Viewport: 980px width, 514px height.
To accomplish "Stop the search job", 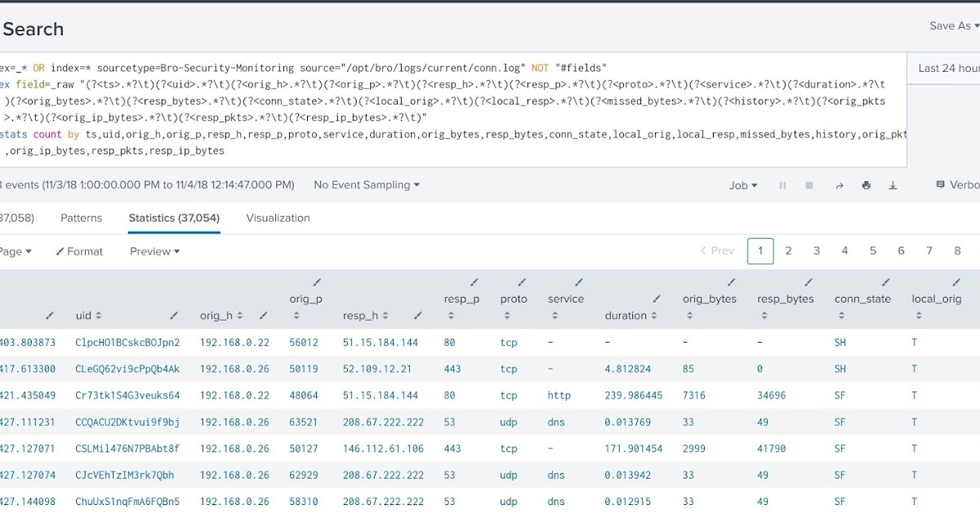I will pos(808,185).
